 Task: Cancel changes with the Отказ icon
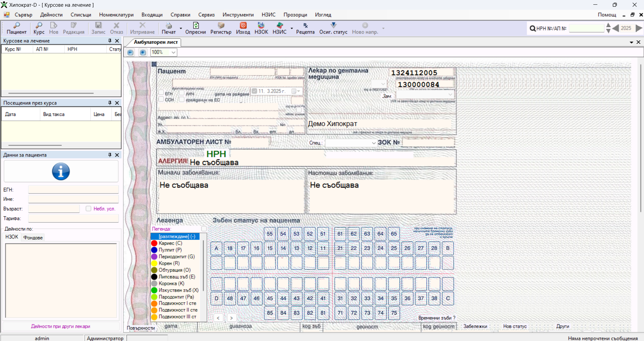tap(117, 28)
